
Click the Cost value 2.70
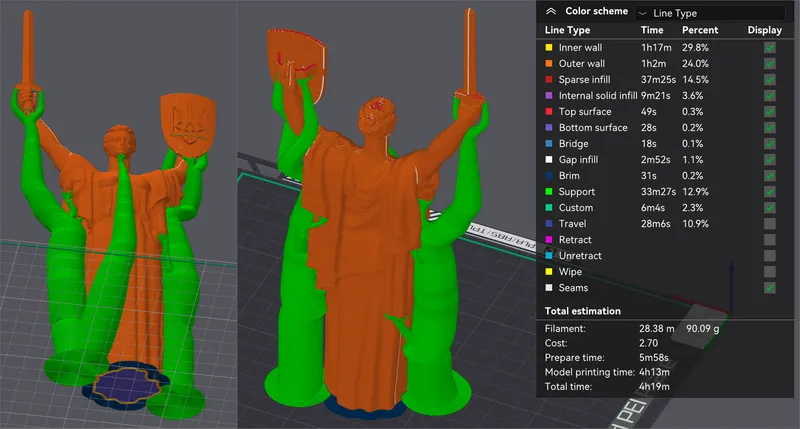coord(648,343)
